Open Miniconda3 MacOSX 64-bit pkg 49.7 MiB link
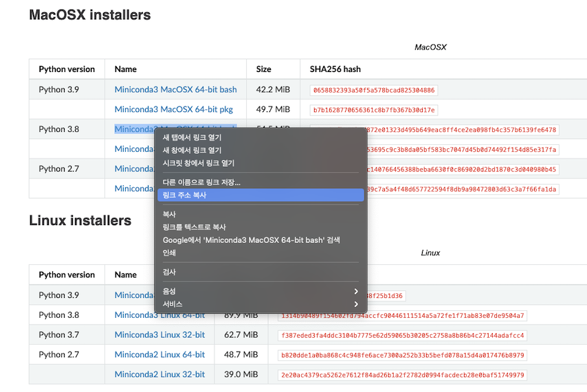Image resolution: width=587 pixels, height=392 pixels. [x=174, y=109]
